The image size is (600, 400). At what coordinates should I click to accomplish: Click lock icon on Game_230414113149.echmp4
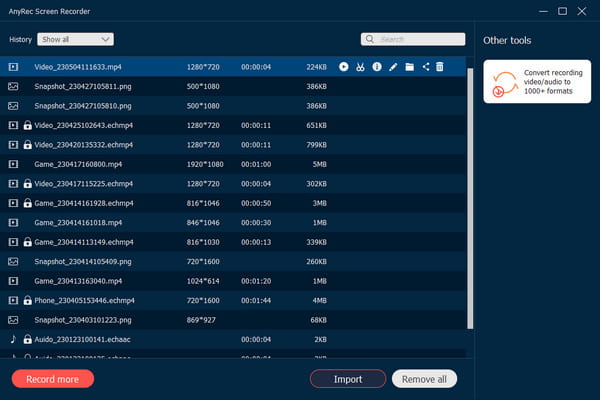click(x=28, y=242)
